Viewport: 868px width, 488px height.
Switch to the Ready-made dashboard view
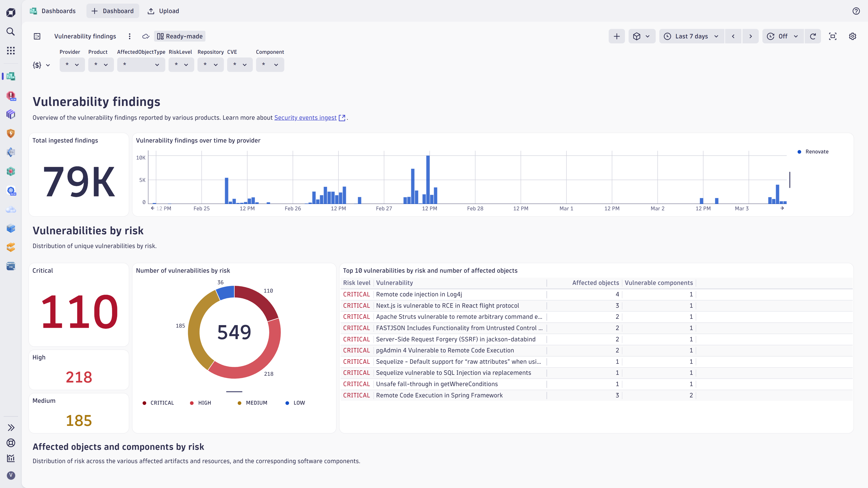pyautogui.click(x=179, y=36)
